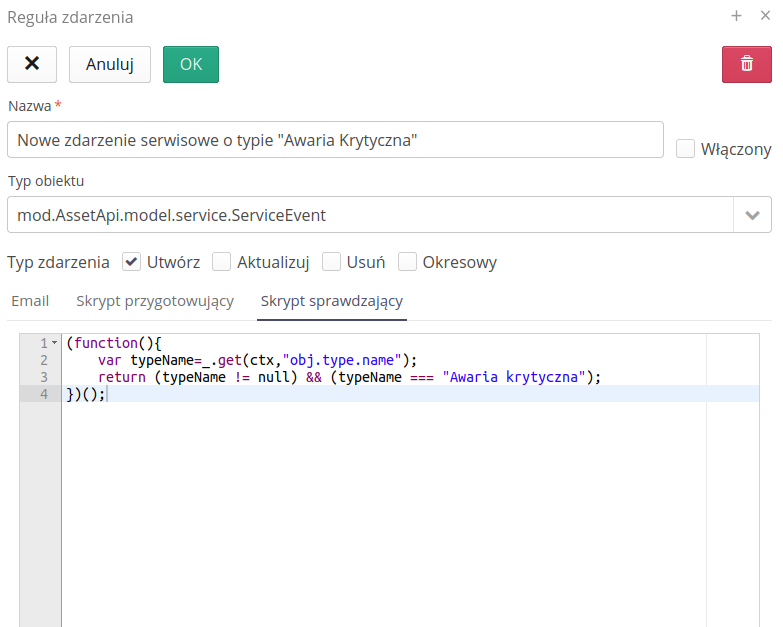This screenshot has width=783, height=627.
Task: Collapse code fold arrow on line 1
Action: click(54, 343)
